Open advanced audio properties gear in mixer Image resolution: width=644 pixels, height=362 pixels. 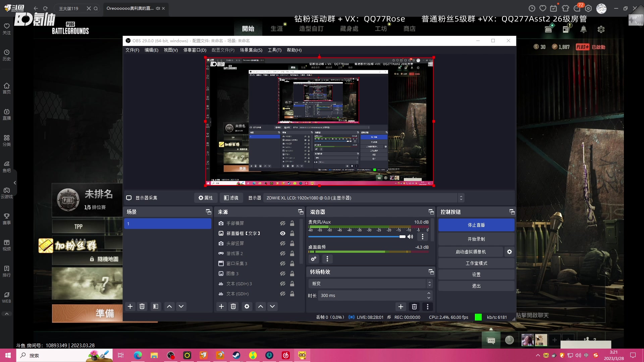314,259
